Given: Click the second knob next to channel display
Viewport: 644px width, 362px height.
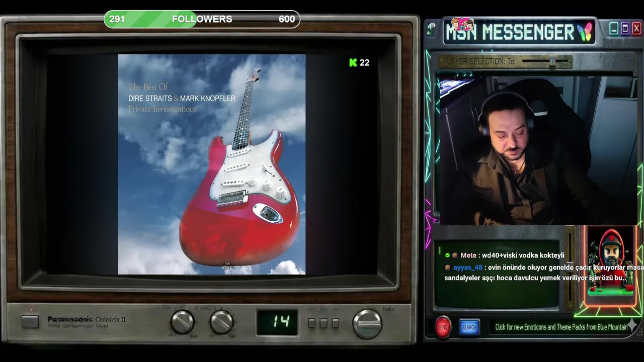Looking at the screenshot, I should click(x=221, y=322).
